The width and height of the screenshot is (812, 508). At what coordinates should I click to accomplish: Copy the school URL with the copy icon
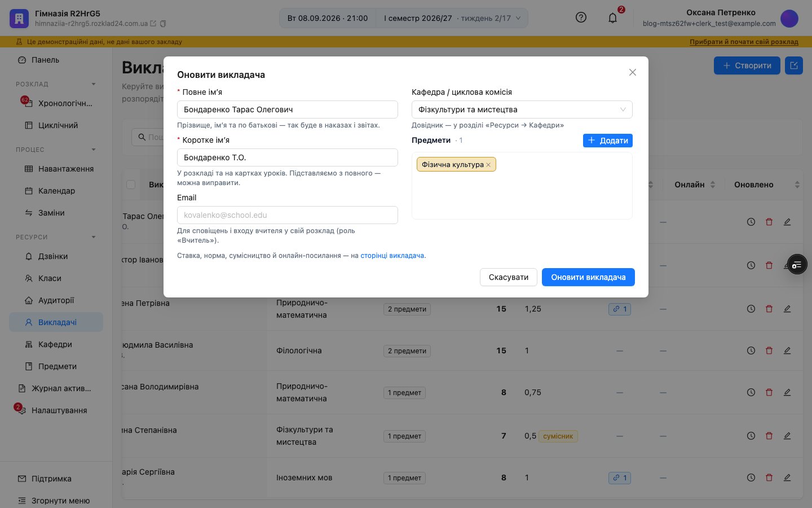tap(163, 24)
